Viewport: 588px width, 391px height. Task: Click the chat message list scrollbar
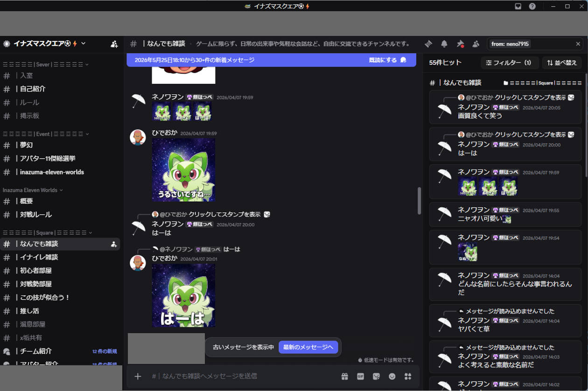[419, 201]
